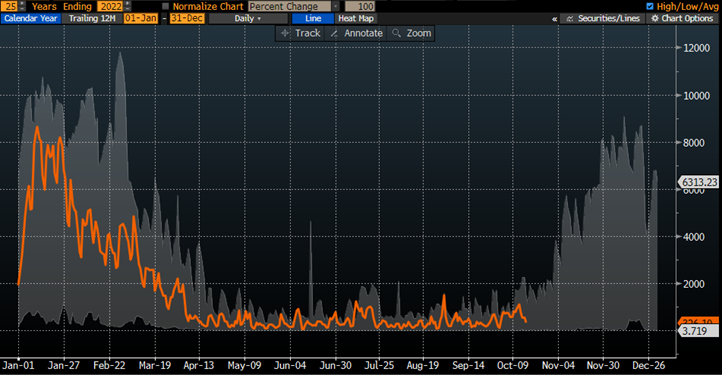
Task: Click the Jan-01 x-axis date label
Action: click(x=18, y=365)
